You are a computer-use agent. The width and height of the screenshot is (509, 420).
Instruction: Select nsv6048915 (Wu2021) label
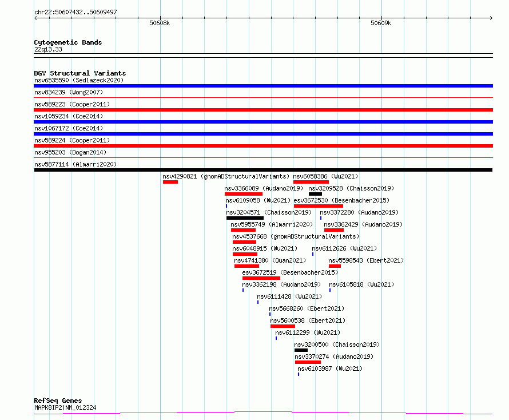click(265, 248)
